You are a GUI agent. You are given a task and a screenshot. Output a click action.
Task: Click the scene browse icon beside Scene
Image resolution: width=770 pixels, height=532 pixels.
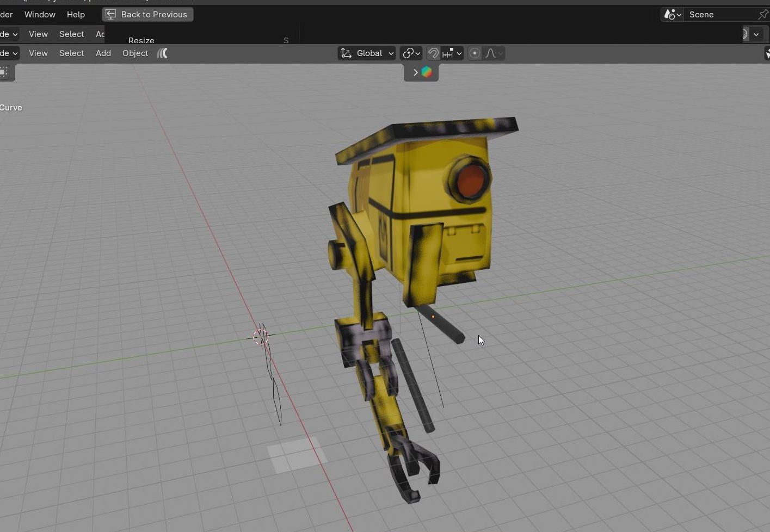672,15
